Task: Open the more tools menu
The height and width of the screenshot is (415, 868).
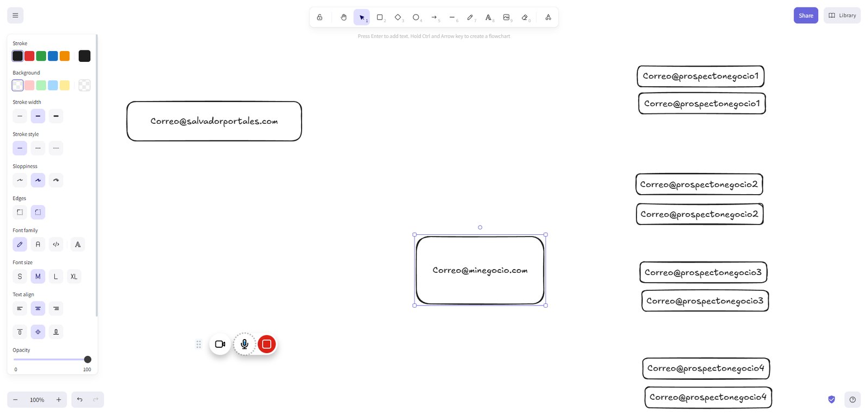Action: pos(548,17)
